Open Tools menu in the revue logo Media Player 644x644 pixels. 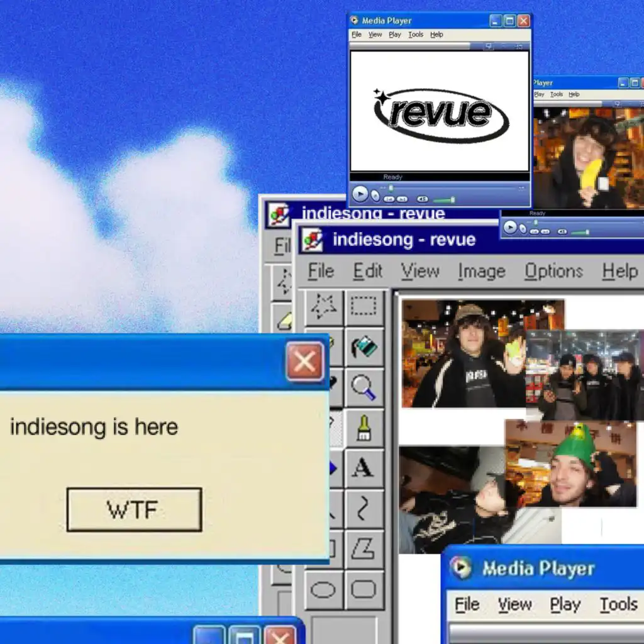[x=416, y=35]
